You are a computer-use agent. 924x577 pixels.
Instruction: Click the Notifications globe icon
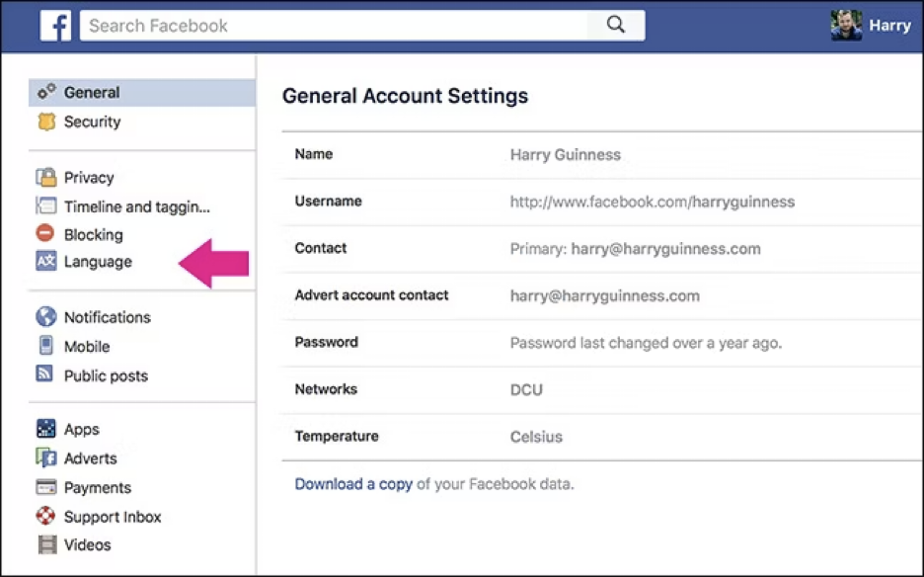coord(46,317)
